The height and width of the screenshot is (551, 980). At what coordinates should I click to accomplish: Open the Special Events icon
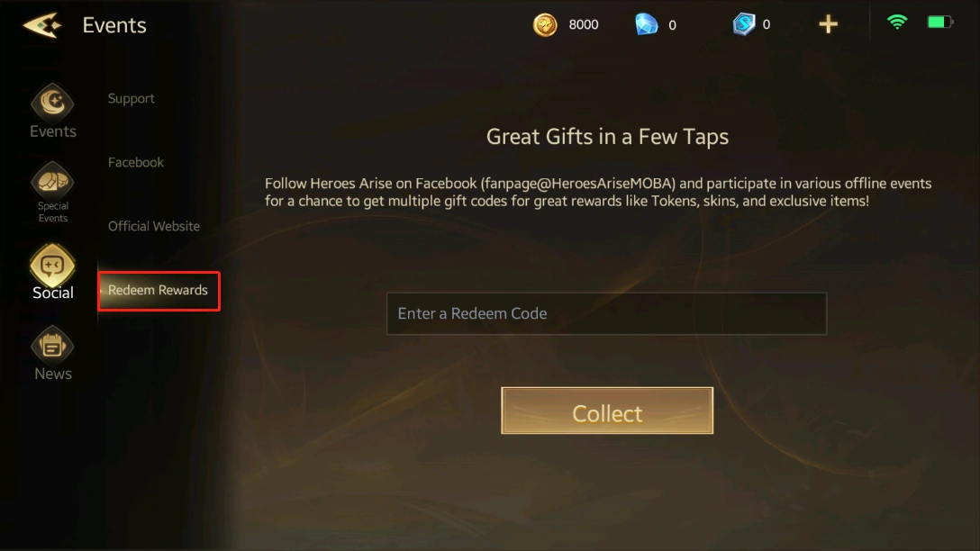coord(52,181)
